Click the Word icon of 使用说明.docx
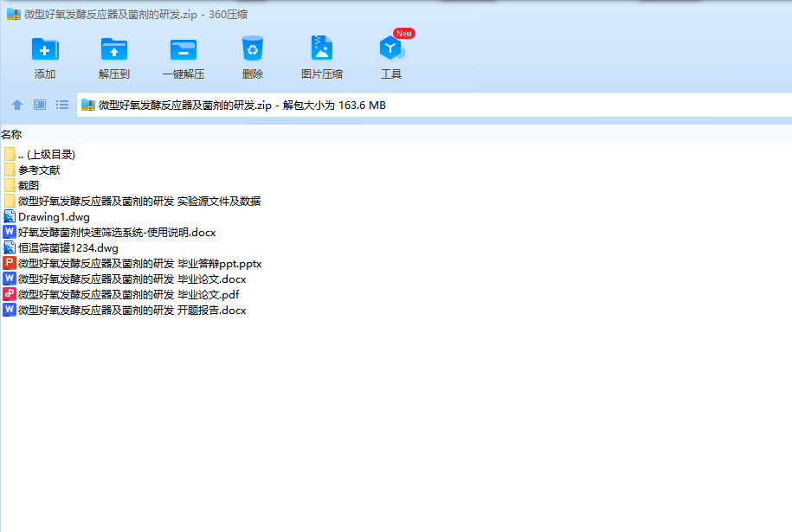The height and width of the screenshot is (532, 792). click(x=10, y=232)
